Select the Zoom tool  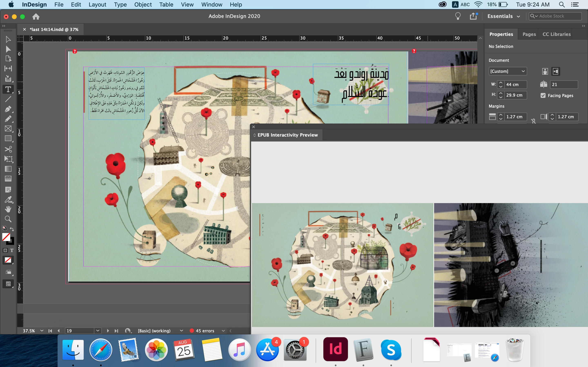coord(8,219)
